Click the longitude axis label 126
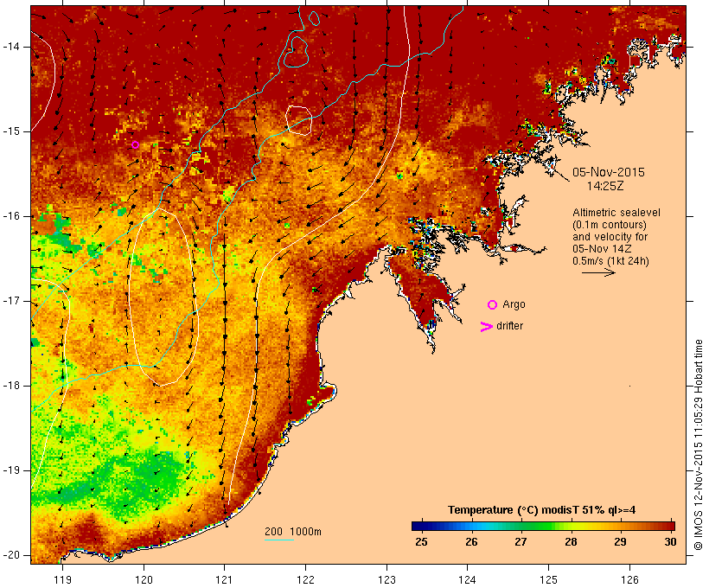The width and height of the screenshot is (709, 588). [x=629, y=580]
